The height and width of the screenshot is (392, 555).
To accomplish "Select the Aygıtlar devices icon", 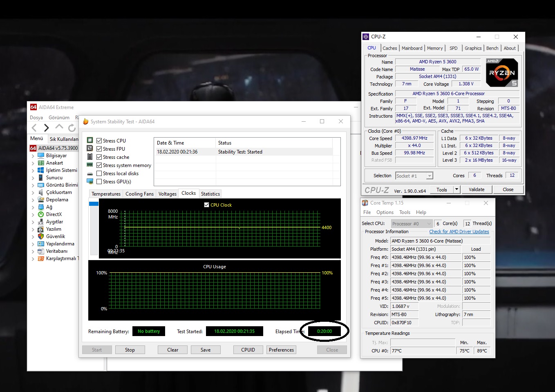I will pos(41,222).
